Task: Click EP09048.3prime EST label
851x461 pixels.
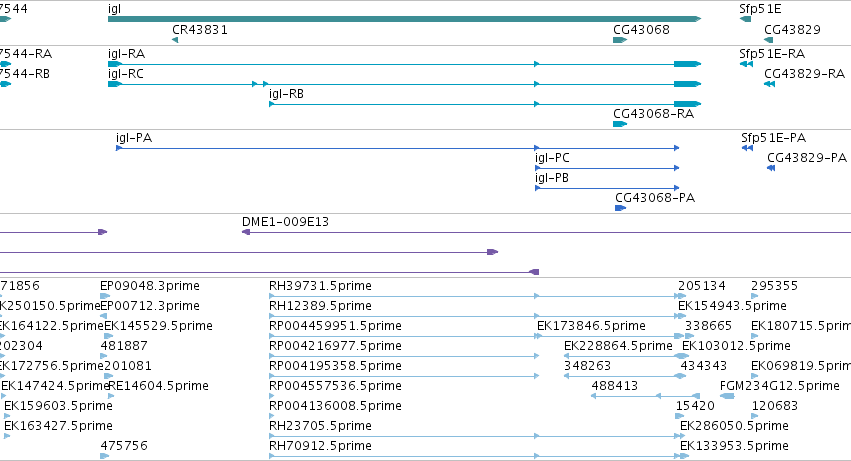Action: click(x=150, y=286)
